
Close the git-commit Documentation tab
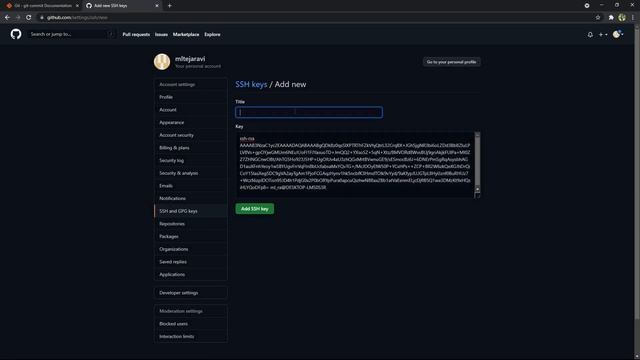(x=77, y=6)
